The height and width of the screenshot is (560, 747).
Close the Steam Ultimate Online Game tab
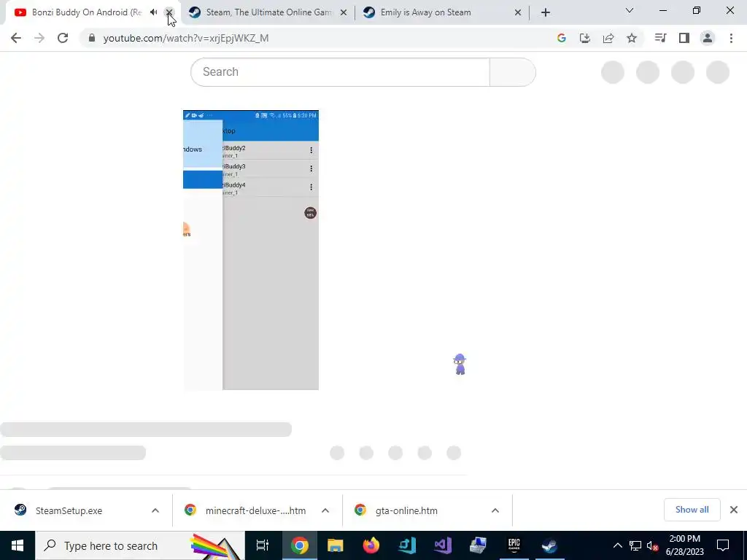344,12
